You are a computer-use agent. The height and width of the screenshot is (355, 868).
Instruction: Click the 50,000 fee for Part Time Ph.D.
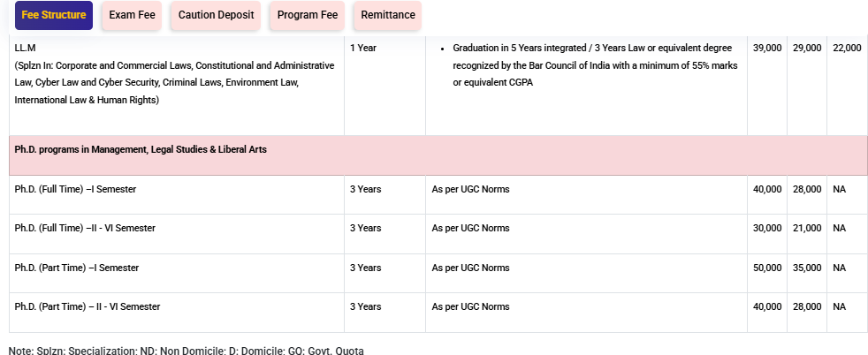766,268
